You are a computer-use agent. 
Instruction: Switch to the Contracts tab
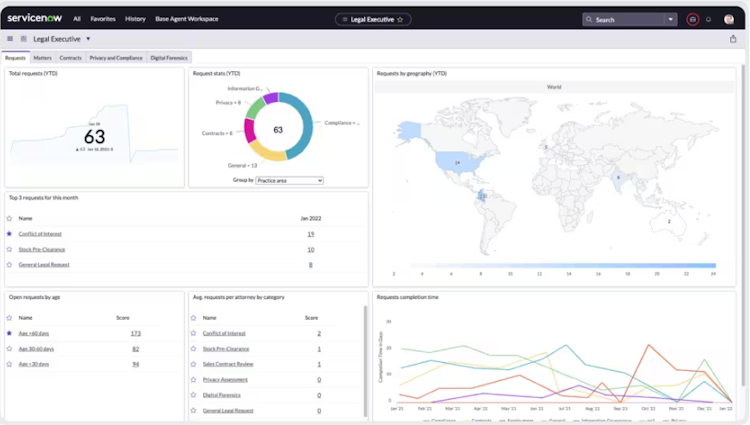pos(70,58)
